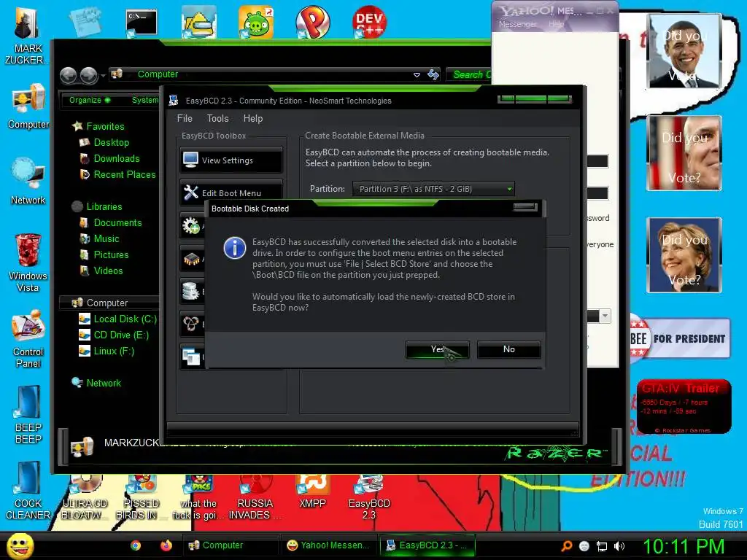Click System properties in the Explorer toolbar
The height and width of the screenshot is (560, 747).
point(145,100)
